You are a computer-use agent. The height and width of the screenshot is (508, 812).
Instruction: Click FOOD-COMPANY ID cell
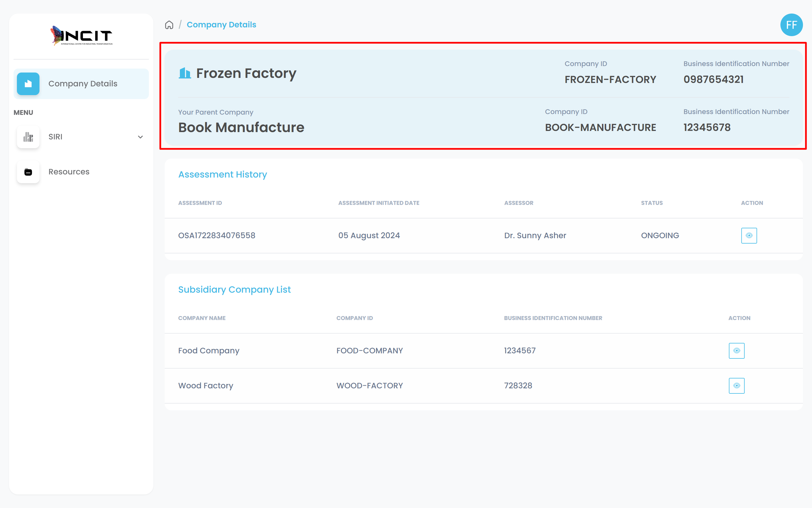click(370, 351)
